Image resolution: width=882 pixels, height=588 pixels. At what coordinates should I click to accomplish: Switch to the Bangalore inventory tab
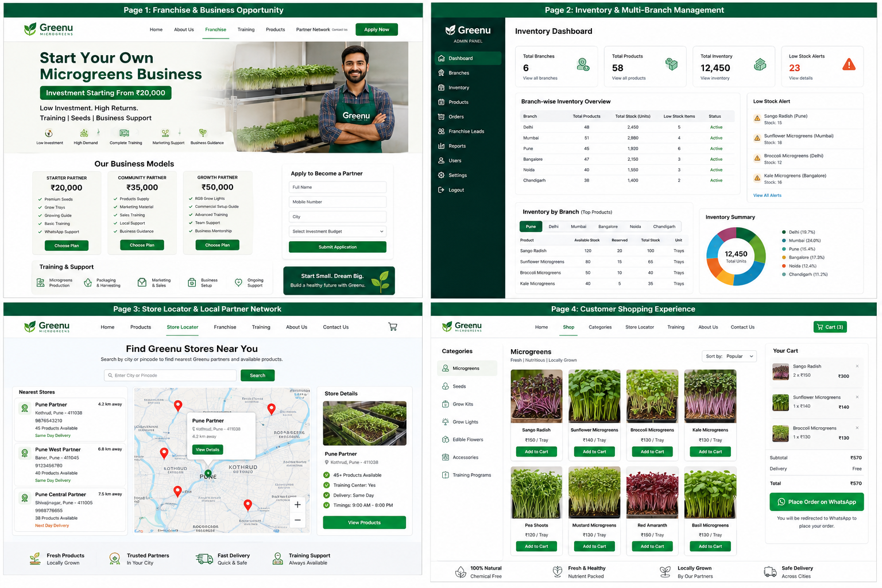pos(608,226)
